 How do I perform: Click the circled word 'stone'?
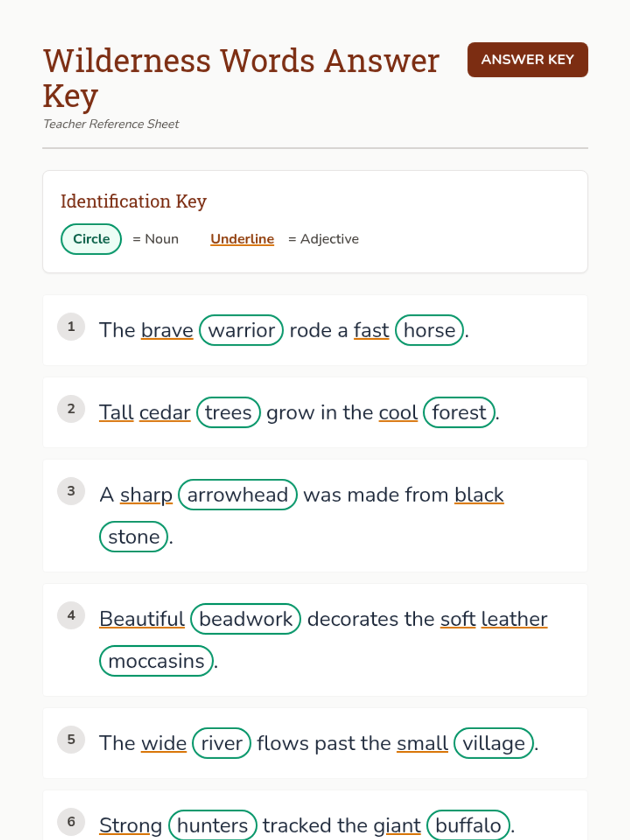tap(134, 537)
